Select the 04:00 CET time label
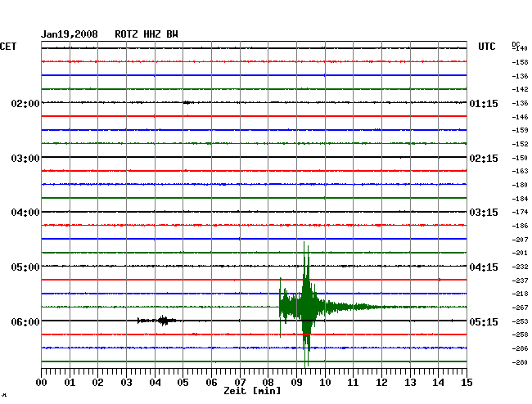The image size is (532, 404). pos(25,213)
